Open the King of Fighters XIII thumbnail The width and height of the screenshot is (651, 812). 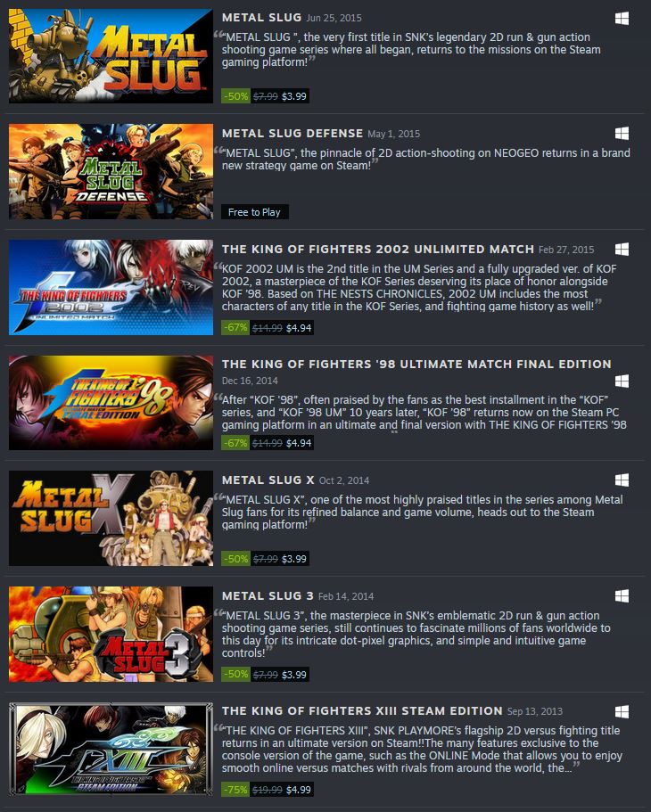coord(111,750)
